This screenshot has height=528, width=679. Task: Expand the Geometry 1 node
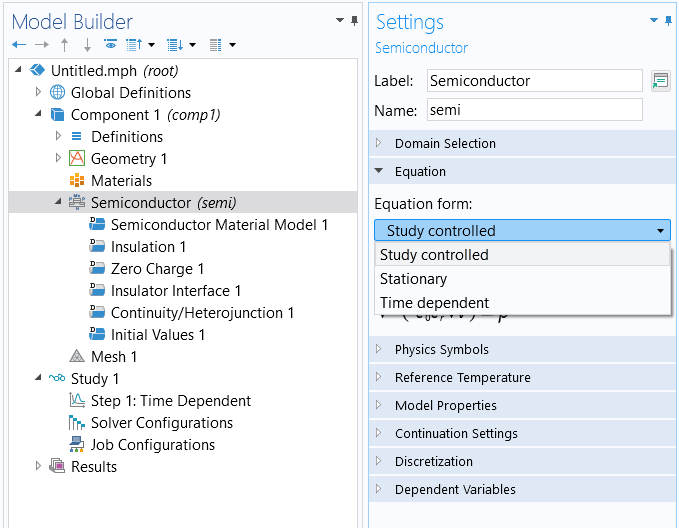pos(58,158)
